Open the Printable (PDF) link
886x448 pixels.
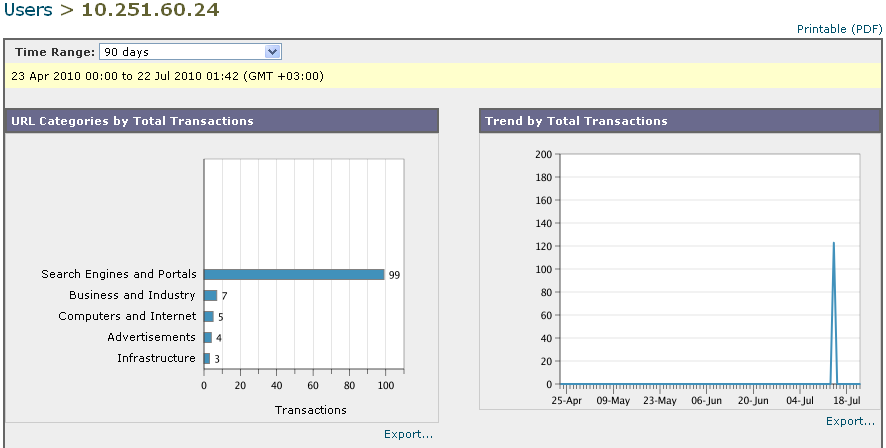tap(839, 29)
